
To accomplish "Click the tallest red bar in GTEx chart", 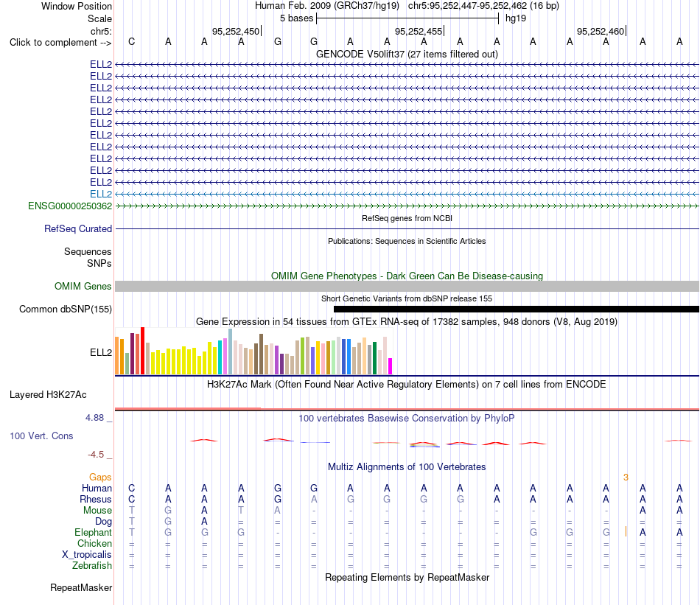I will pyautogui.click(x=143, y=351).
